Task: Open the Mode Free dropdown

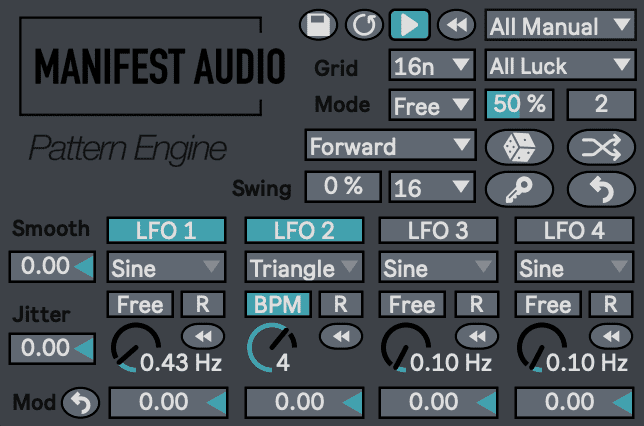Action: click(x=432, y=105)
